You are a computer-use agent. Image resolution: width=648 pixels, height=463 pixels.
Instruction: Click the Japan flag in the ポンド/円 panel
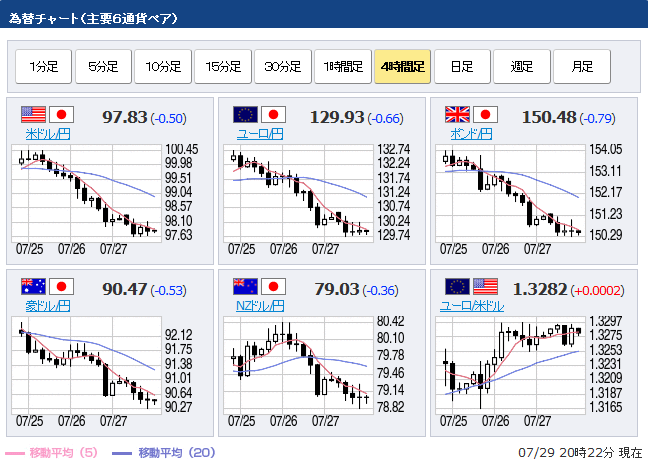coord(485,114)
